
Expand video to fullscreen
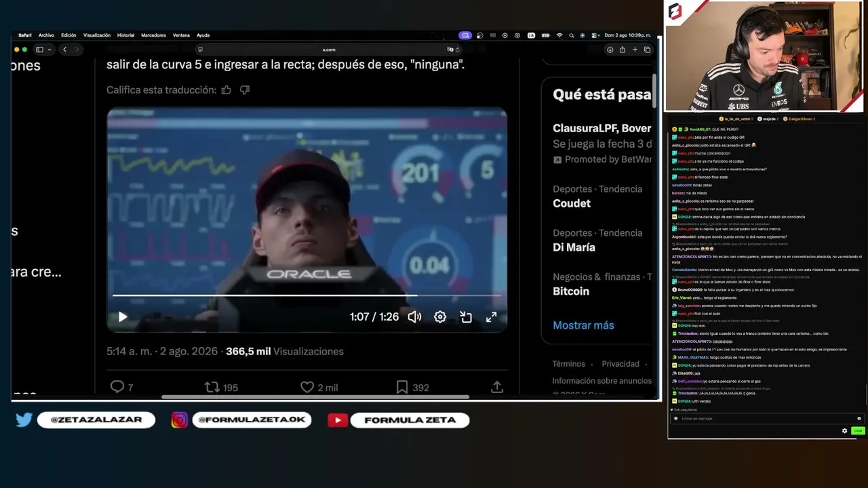click(x=492, y=317)
